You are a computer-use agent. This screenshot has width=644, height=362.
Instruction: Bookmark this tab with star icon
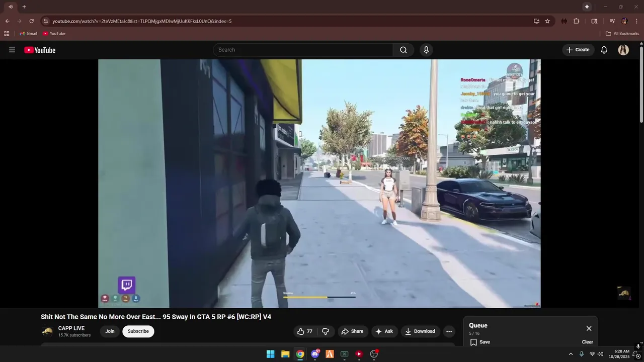[547, 21]
